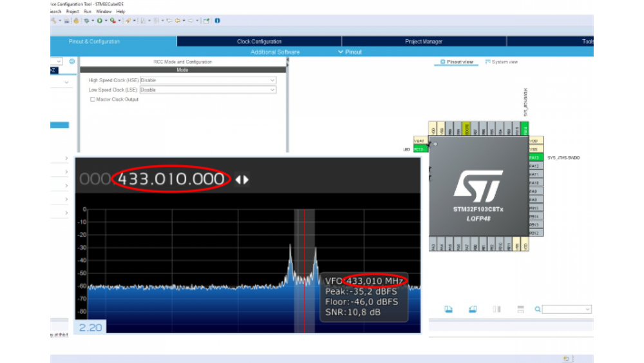The height and width of the screenshot is (363, 644).
Task: Switch to Pinout view
Action: pyautogui.click(x=457, y=62)
